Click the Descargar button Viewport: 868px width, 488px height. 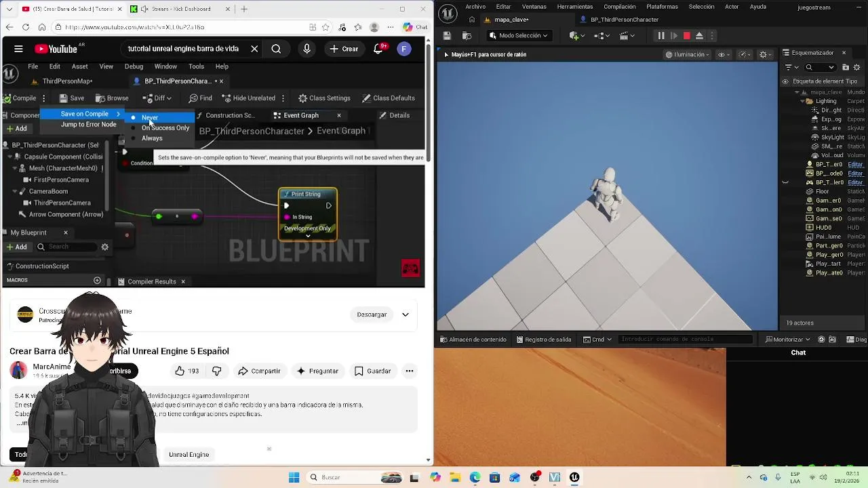(372, 314)
